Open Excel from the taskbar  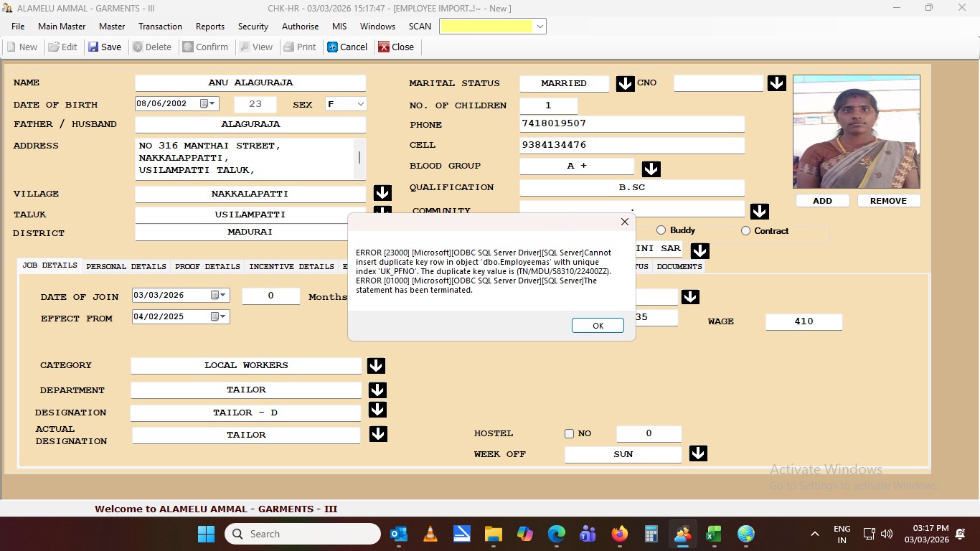click(713, 534)
